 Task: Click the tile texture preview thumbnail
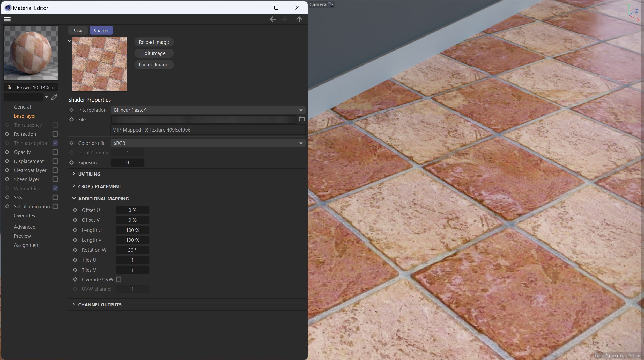[100, 64]
